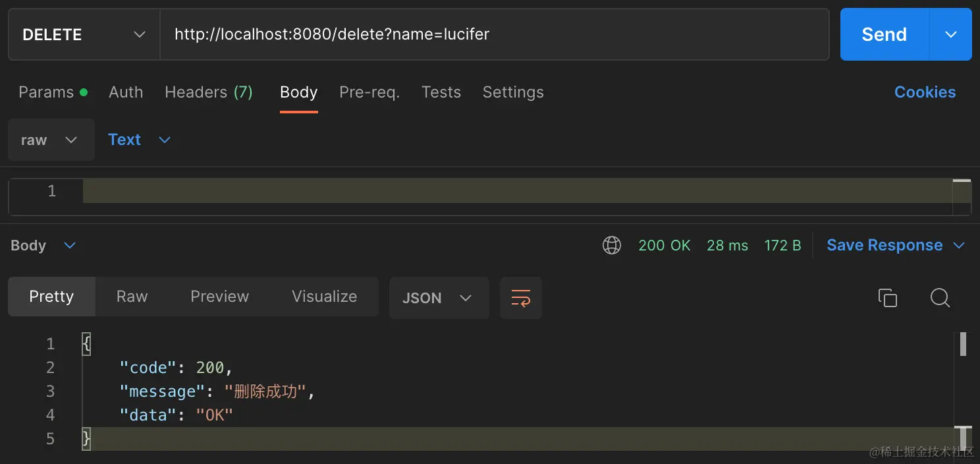Image resolution: width=980 pixels, height=464 pixels.
Task: Open the DELETE request method dropdown
Action: [x=84, y=34]
